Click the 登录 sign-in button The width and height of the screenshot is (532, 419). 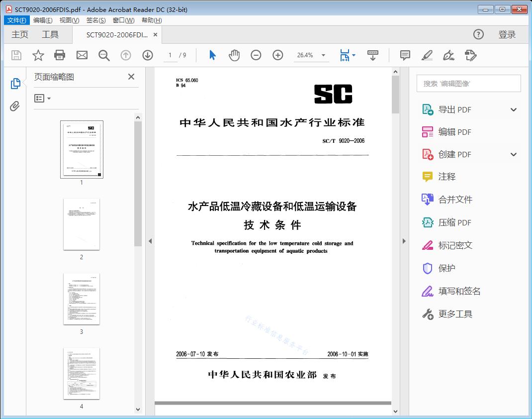(x=507, y=34)
